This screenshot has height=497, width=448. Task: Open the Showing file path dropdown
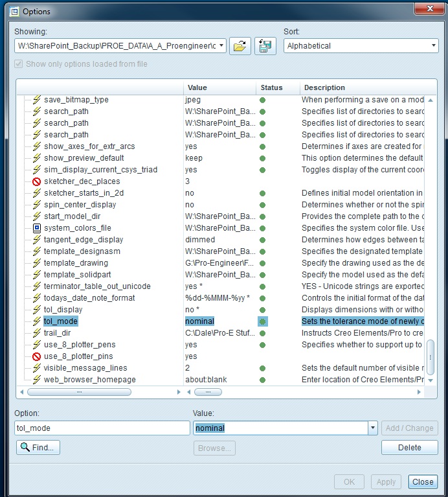pos(221,45)
